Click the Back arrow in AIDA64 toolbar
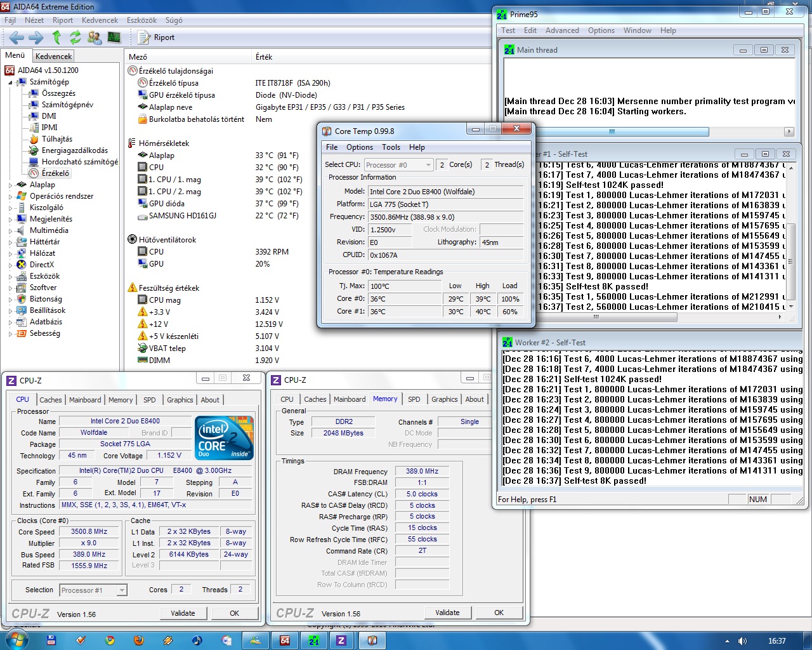 click(16, 37)
